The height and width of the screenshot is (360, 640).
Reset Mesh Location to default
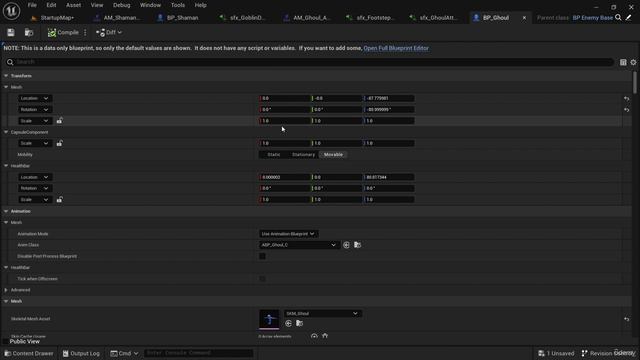pyautogui.click(x=627, y=98)
